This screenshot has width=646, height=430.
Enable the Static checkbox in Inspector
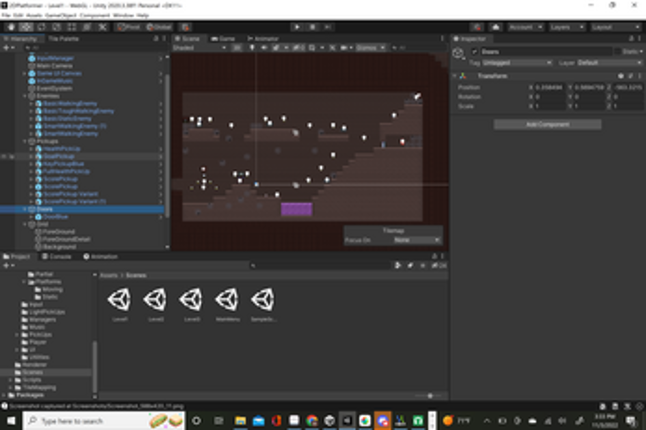point(618,51)
